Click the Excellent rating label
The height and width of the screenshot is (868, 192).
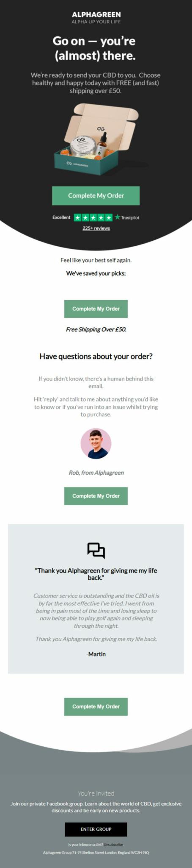(x=61, y=217)
